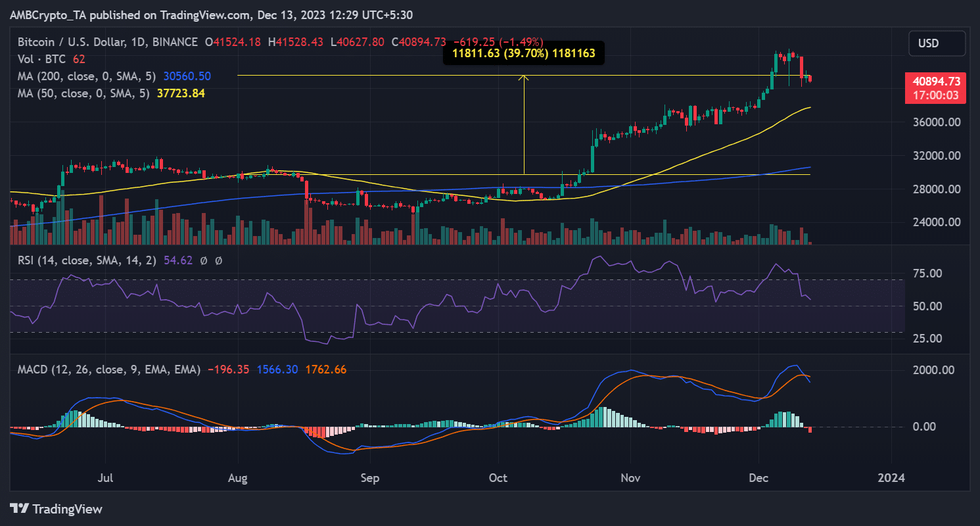This screenshot has height=526, width=980.
Task: Click the 32000.00 price axis label
Action: coord(936,156)
